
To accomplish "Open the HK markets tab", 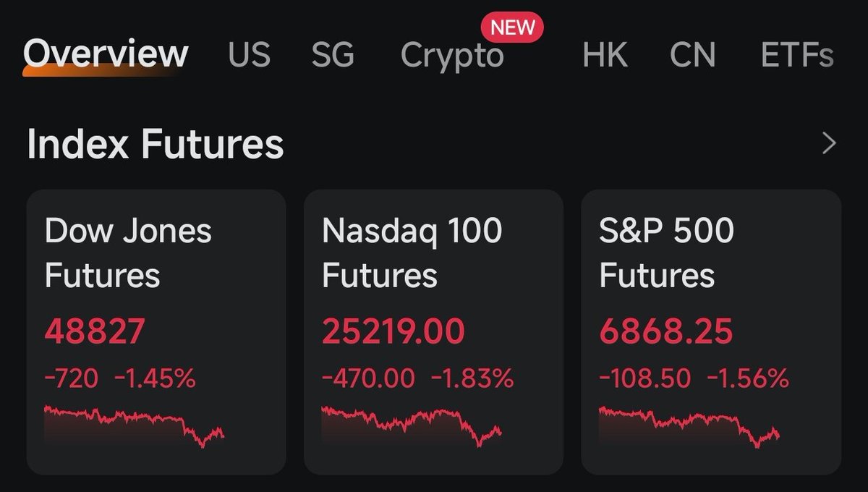I will 605,55.
